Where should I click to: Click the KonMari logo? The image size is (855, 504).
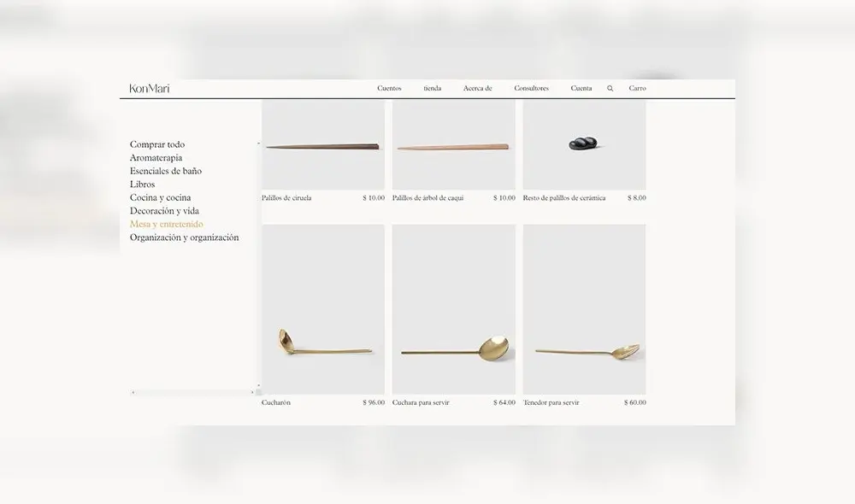pyautogui.click(x=150, y=89)
